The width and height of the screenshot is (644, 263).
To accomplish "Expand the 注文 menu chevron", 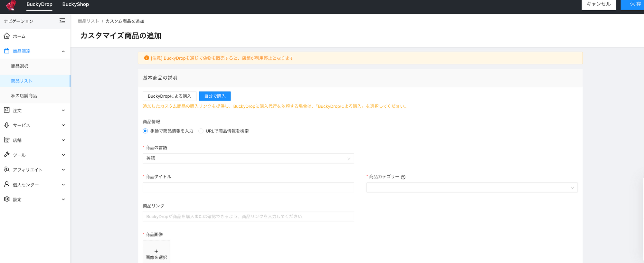I will (63, 111).
